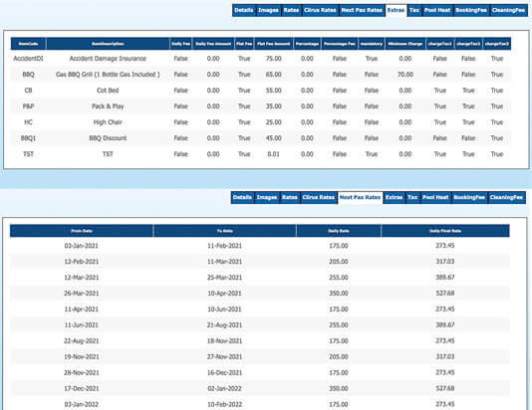The height and width of the screenshot is (410, 532).
Task: Switch to Cirus Rates tab above the date rates table
Action: [x=318, y=198]
